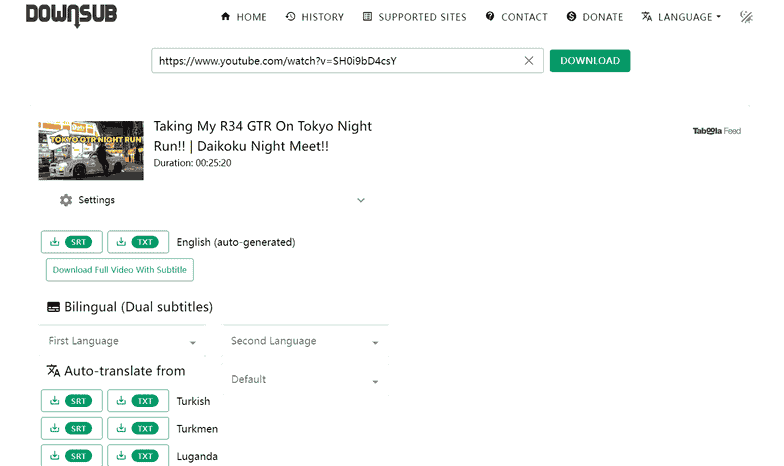
Task: Open the Language menu
Action: click(x=681, y=17)
